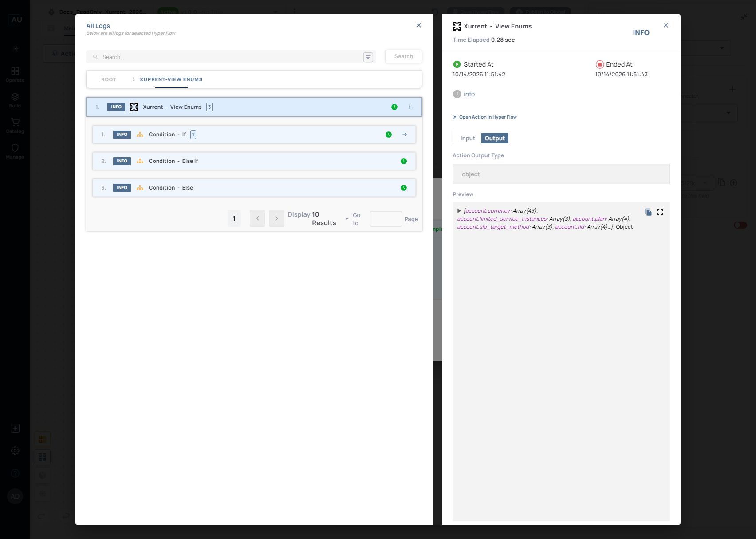Expand the preview object tree triangle
This screenshot has height=539, width=756.
point(459,211)
